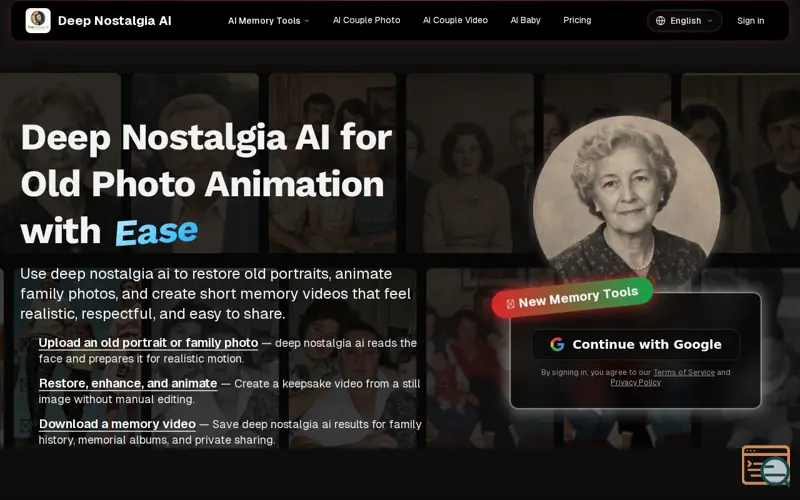
Task: Click the globe icon in language selector
Action: pyautogui.click(x=660, y=21)
